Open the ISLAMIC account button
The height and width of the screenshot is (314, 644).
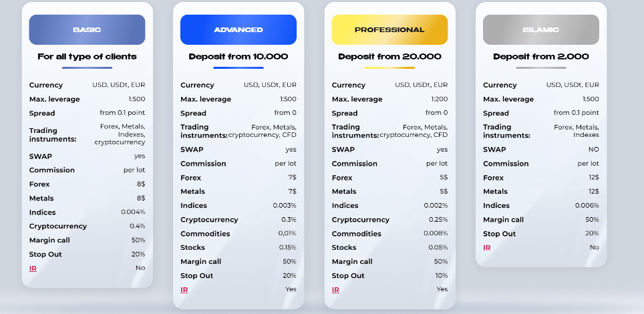541,30
